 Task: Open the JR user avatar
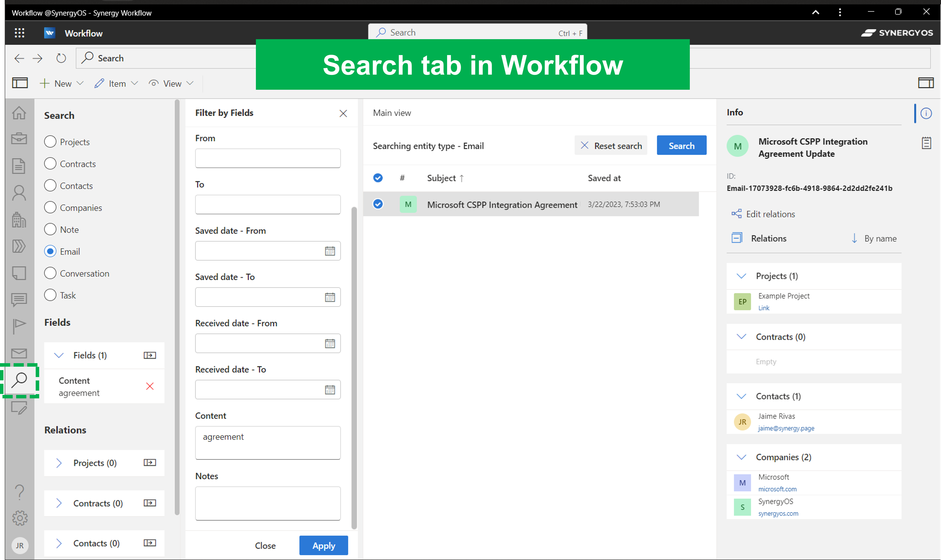(20, 546)
